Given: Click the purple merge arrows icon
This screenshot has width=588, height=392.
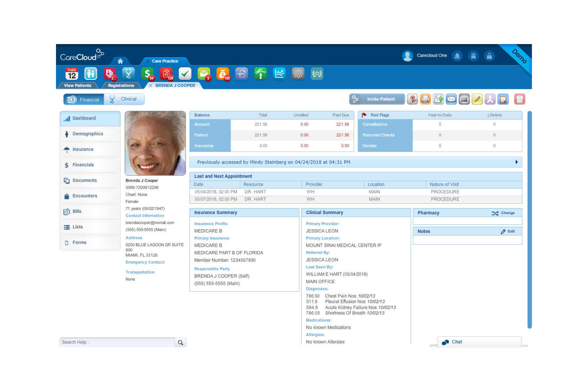Looking at the screenshot, I should click(x=490, y=99).
